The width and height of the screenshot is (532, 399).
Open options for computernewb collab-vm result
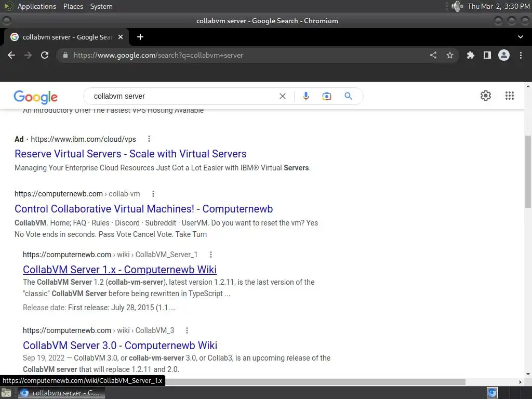coord(153,194)
